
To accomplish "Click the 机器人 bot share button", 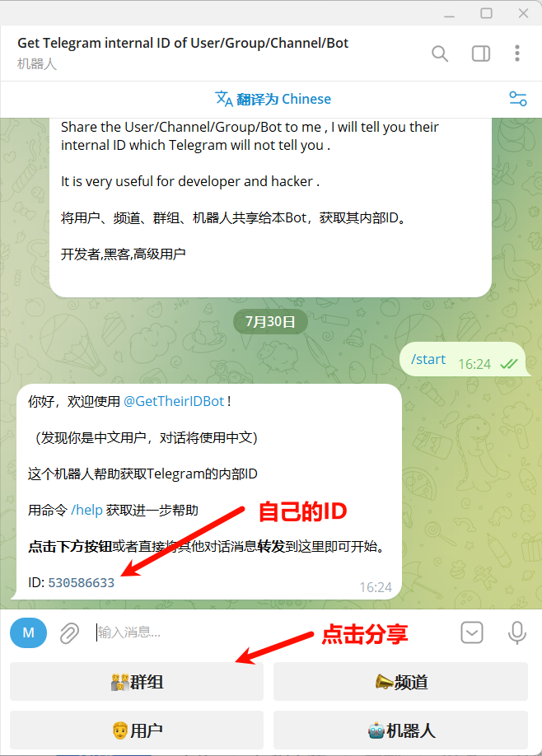I will click(400, 730).
